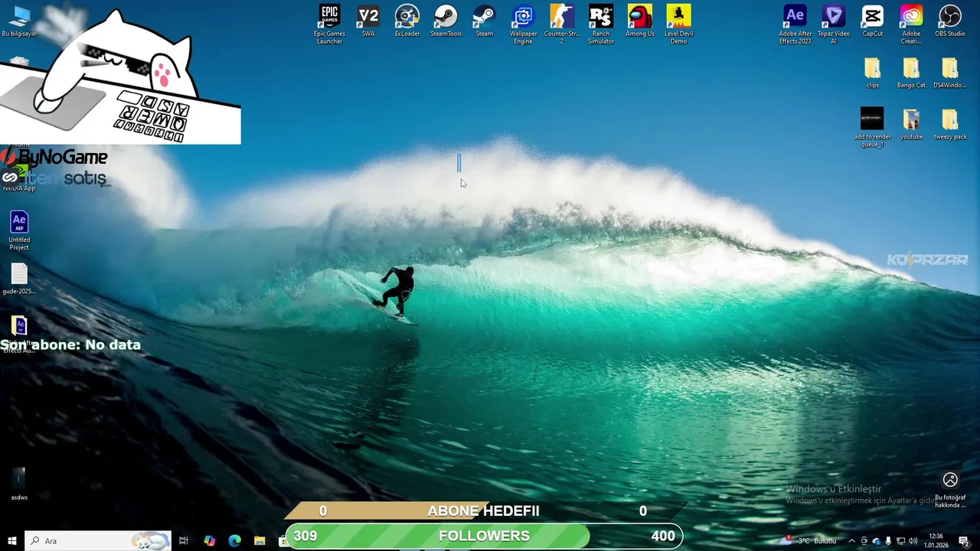Select the Level Devil Demo icon
Image resolution: width=980 pixels, height=551 pixels.
679,24
